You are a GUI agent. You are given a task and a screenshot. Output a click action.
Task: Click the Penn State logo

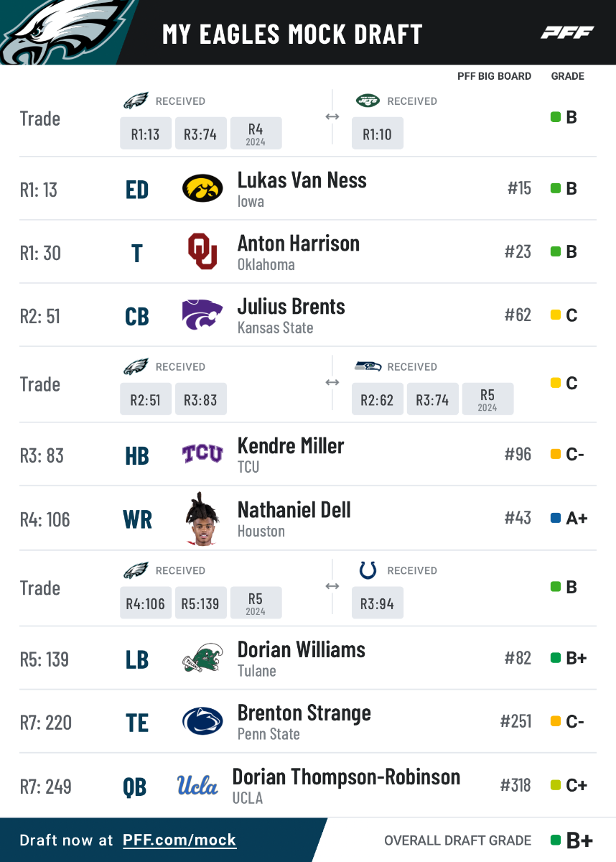pos(202,721)
